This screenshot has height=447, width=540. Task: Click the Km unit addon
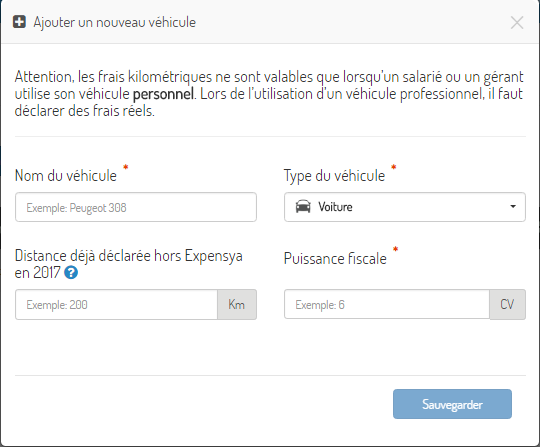(237, 304)
